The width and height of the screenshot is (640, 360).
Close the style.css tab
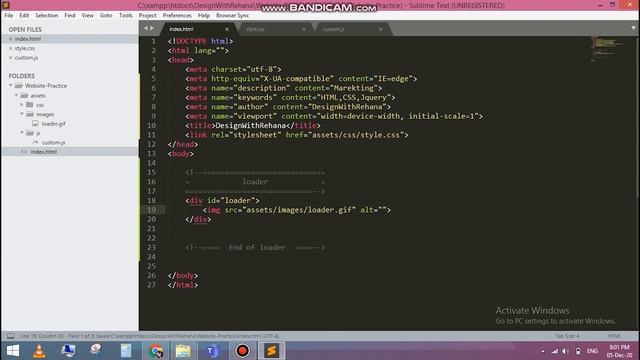pyautogui.click(x=304, y=29)
